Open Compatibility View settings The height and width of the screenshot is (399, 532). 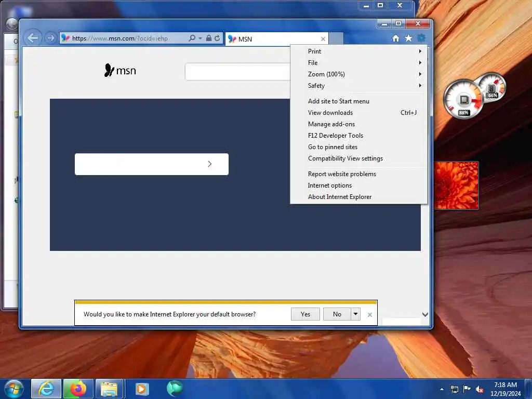[x=359, y=158]
